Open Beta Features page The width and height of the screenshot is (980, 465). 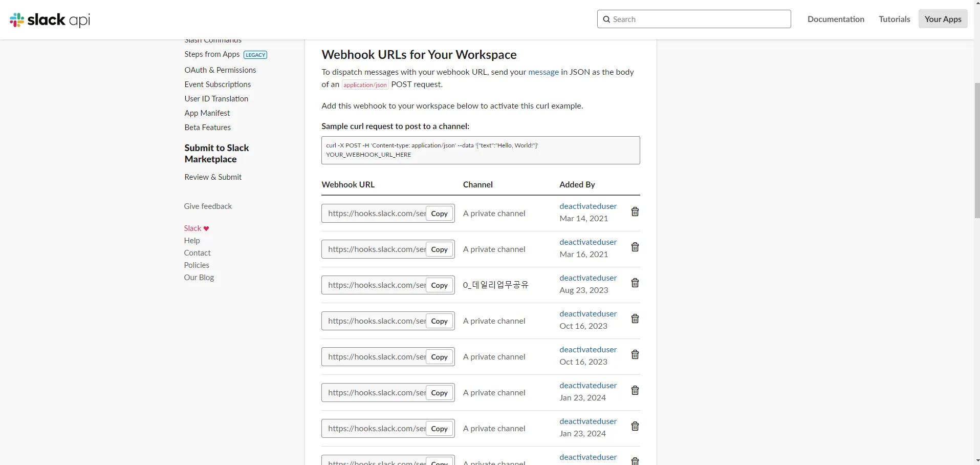208,128
